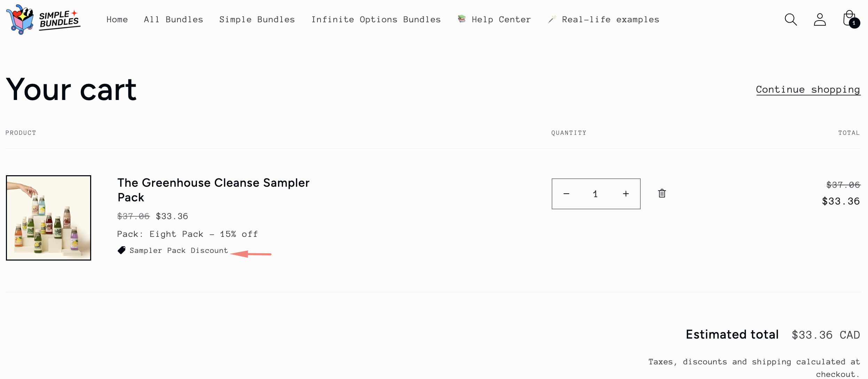Viewport: 868px width, 379px height.
Task: Open the Help Center link
Action: pyautogui.click(x=501, y=20)
